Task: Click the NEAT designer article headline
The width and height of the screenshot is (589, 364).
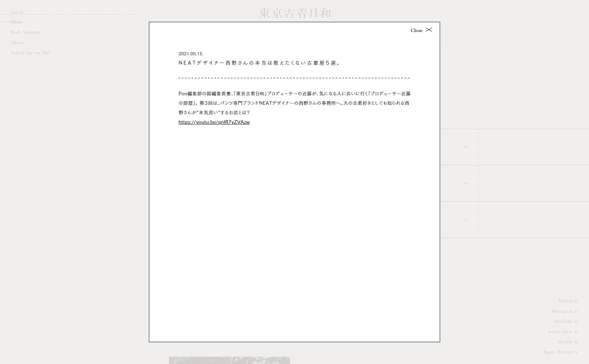Action: [260, 63]
